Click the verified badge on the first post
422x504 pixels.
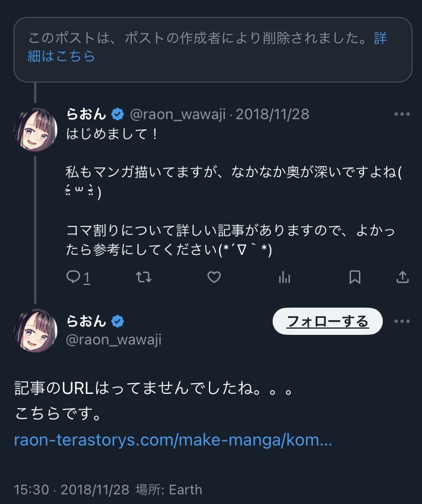118,114
